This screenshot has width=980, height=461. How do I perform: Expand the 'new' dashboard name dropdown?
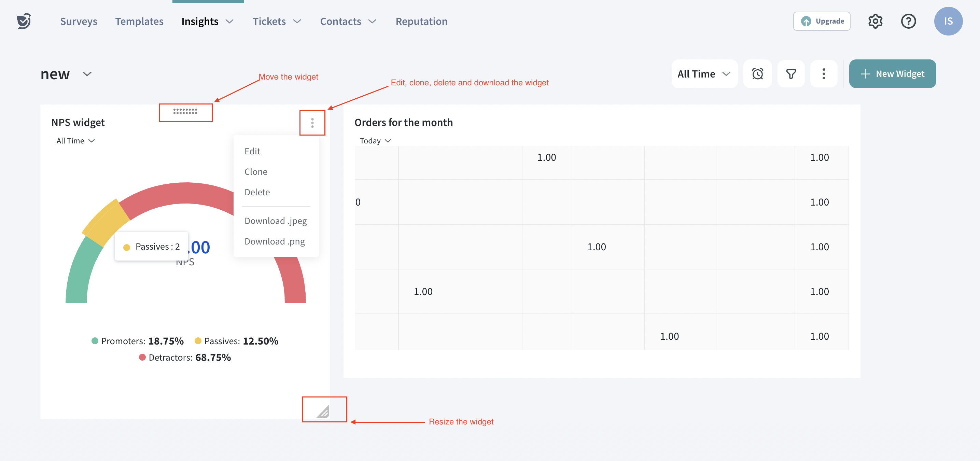tap(87, 74)
